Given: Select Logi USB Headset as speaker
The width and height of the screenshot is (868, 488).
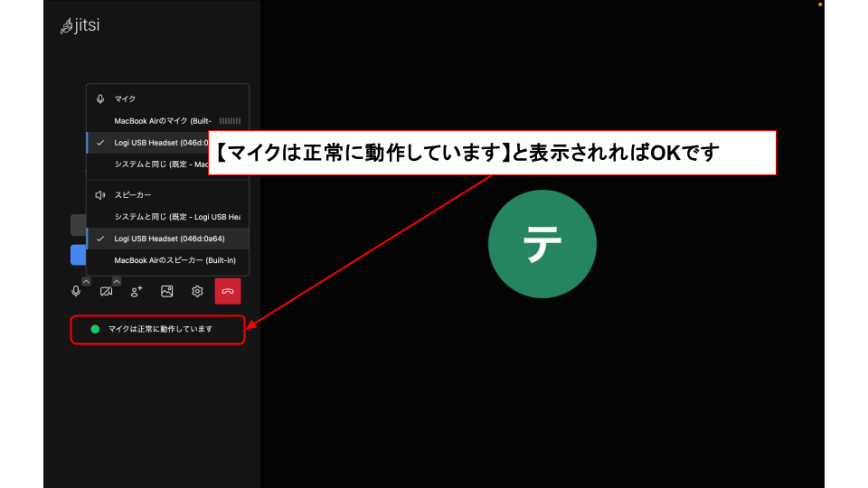Looking at the screenshot, I should tap(169, 239).
